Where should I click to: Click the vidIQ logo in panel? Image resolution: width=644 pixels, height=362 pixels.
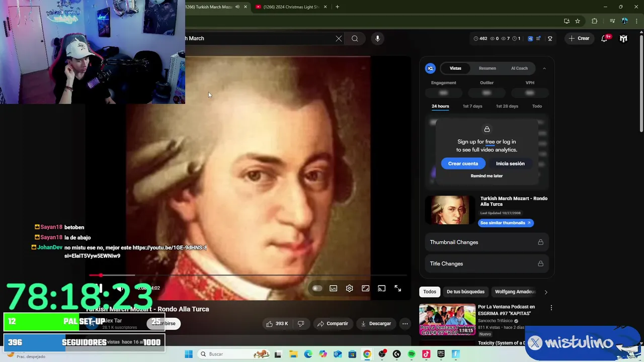click(430, 68)
